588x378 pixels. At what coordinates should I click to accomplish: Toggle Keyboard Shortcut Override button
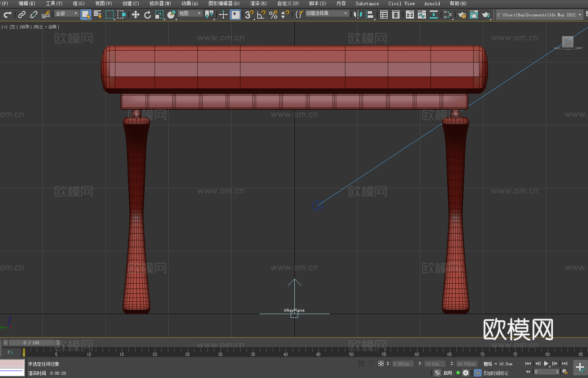pyautogui.click(x=235, y=14)
